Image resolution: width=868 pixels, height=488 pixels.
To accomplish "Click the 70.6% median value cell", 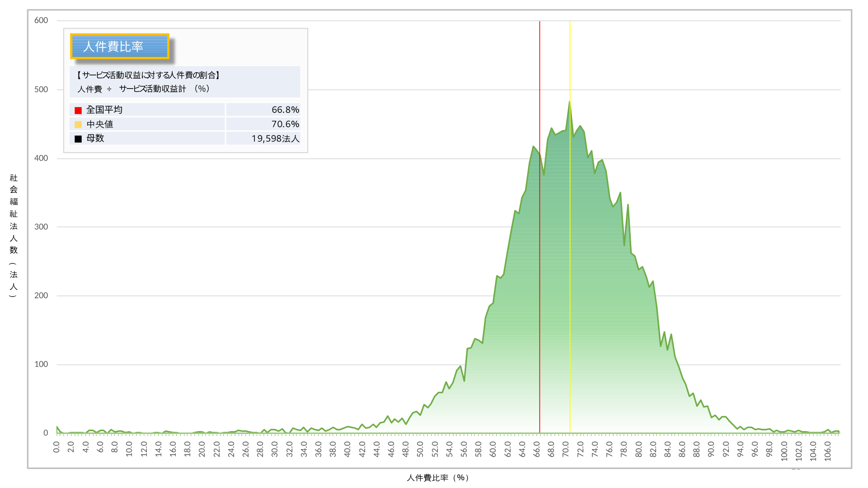I will pos(285,124).
